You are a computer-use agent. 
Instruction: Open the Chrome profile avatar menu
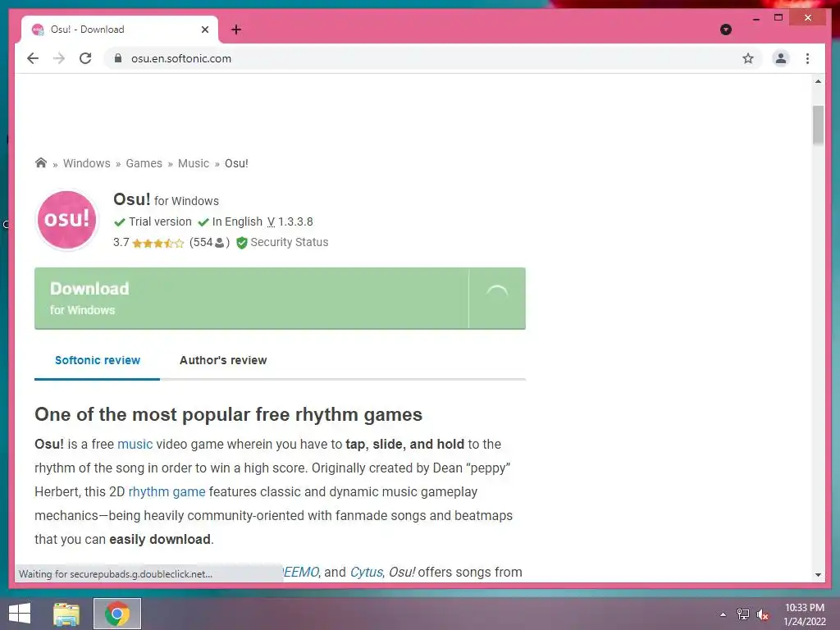click(x=781, y=58)
